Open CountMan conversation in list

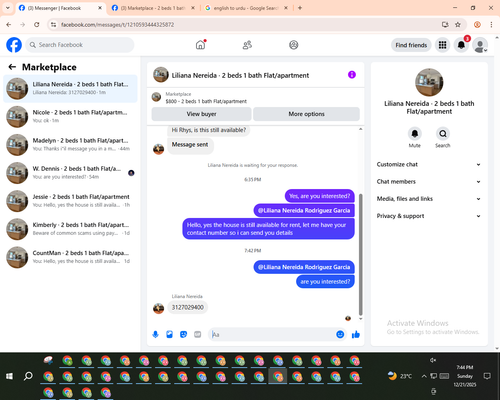[x=70, y=257]
